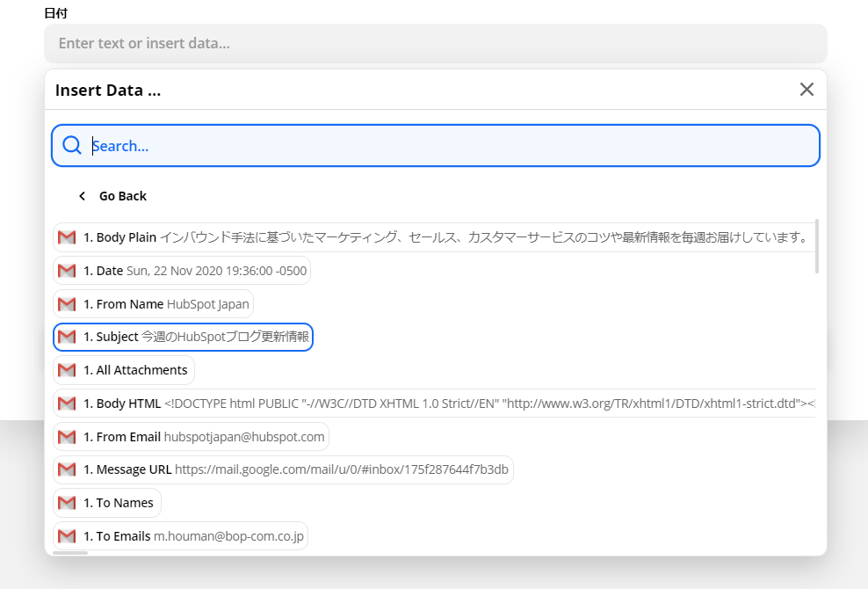Click the Gmail icon beside Body Plain
Image resolution: width=868 pixels, height=589 pixels.
pos(67,237)
